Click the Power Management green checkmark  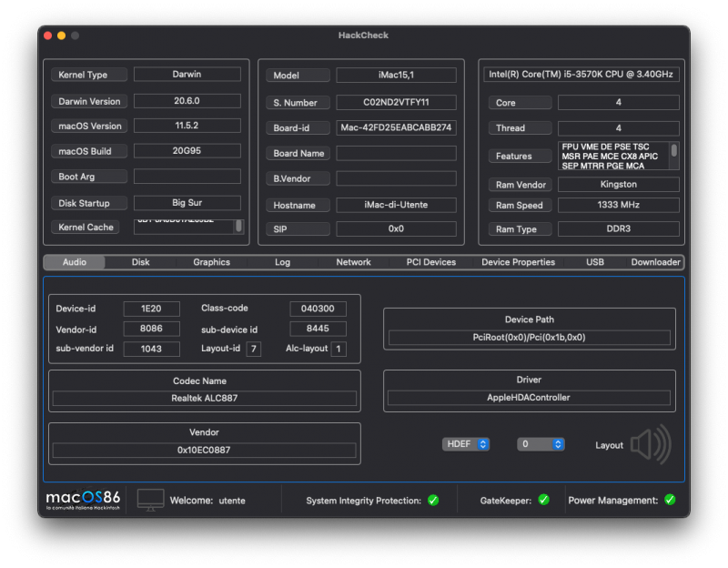click(670, 500)
